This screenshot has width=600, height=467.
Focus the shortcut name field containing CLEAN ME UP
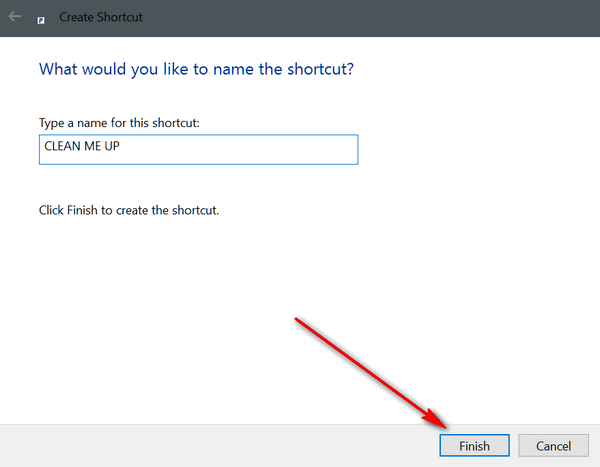pos(199,150)
